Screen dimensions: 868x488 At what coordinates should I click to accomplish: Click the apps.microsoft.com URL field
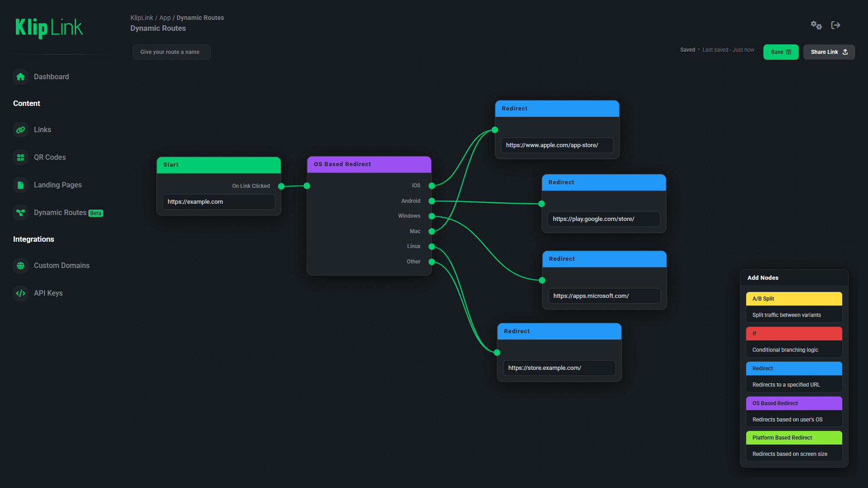[604, 296]
